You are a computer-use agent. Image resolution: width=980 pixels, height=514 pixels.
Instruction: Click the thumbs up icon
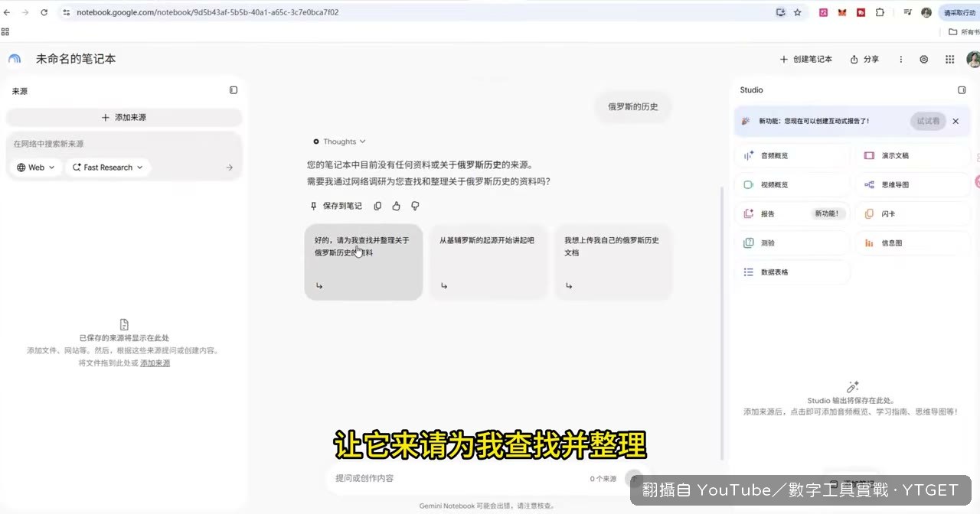click(x=396, y=206)
